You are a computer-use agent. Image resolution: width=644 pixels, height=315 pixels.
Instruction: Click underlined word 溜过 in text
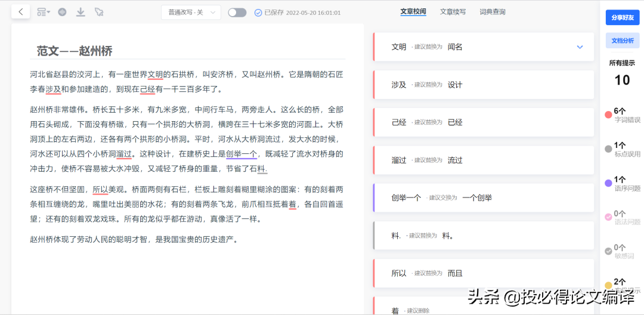point(124,155)
